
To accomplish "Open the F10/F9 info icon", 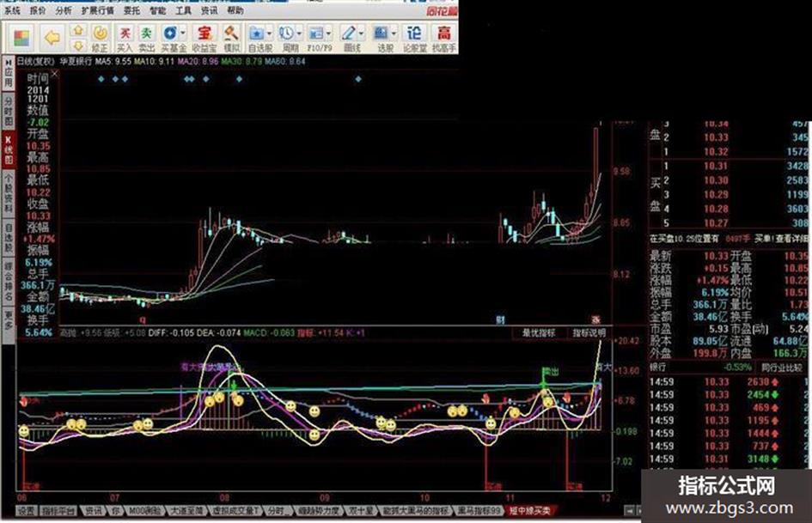I will pos(315,33).
